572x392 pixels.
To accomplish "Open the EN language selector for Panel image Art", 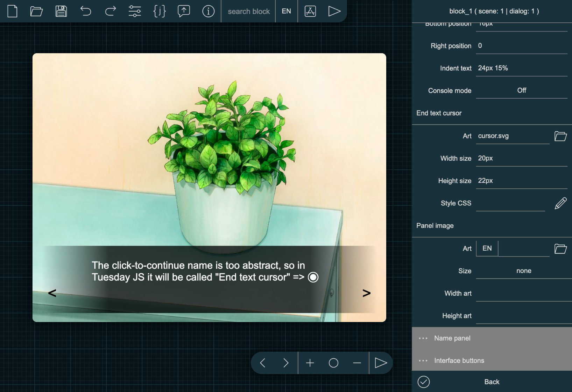I will point(487,248).
